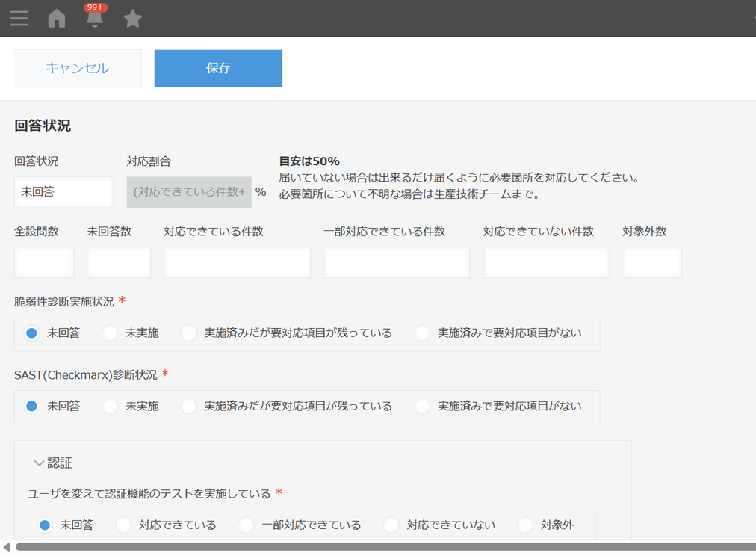Click the 保存 button

coord(218,68)
